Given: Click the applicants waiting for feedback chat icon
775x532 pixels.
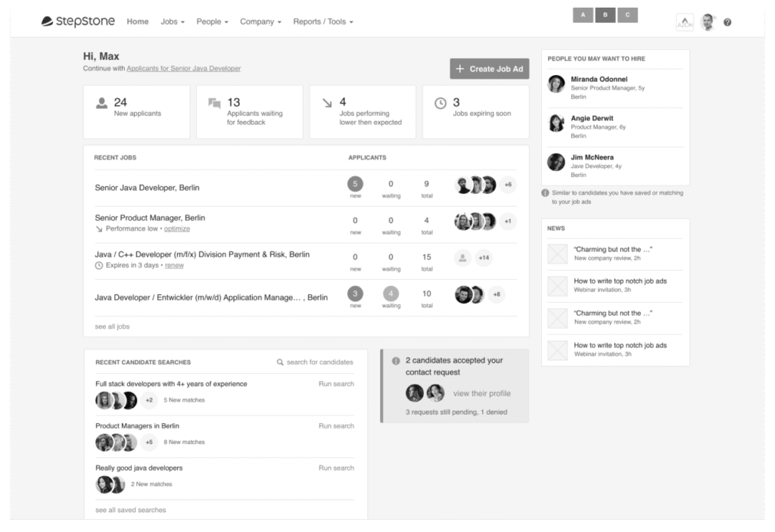Looking at the screenshot, I should point(214,104).
